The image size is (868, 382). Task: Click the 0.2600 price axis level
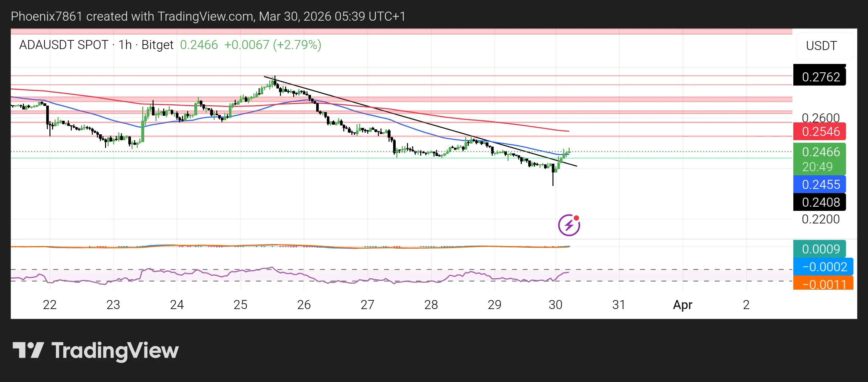click(x=820, y=118)
